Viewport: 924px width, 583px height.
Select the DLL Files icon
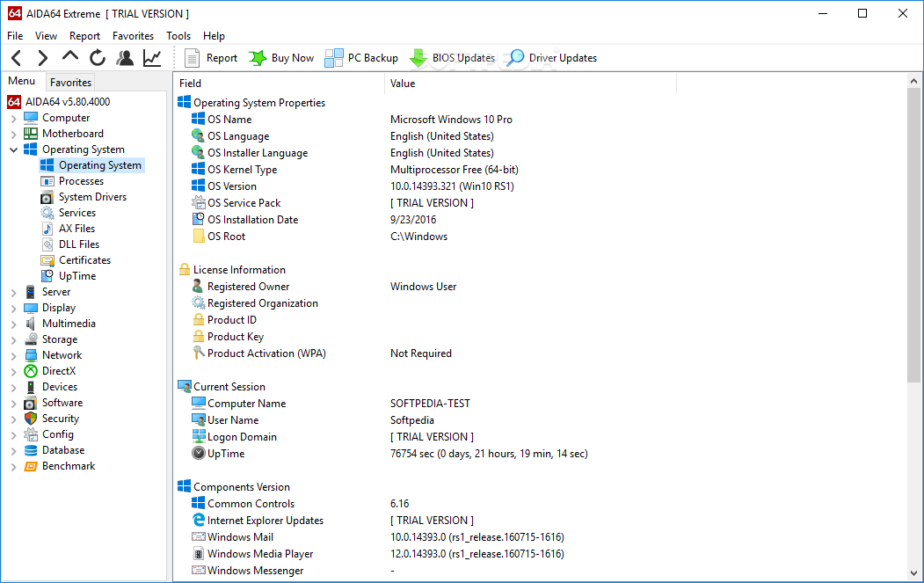pyautogui.click(x=47, y=244)
